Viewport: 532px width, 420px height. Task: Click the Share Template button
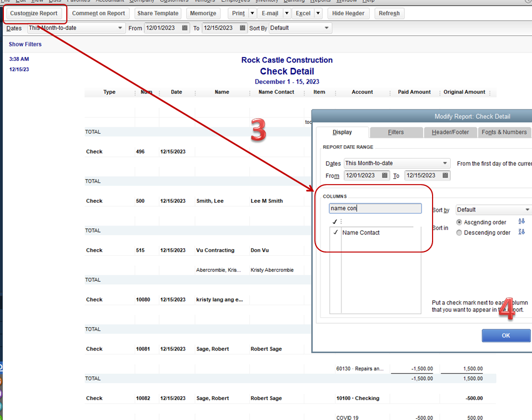pos(158,13)
